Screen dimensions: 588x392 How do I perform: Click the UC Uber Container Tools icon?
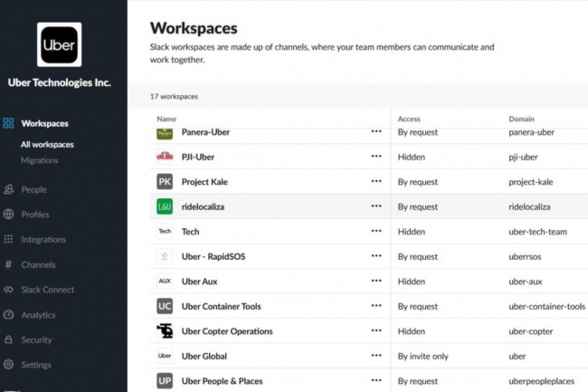click(x=165, y=306)
